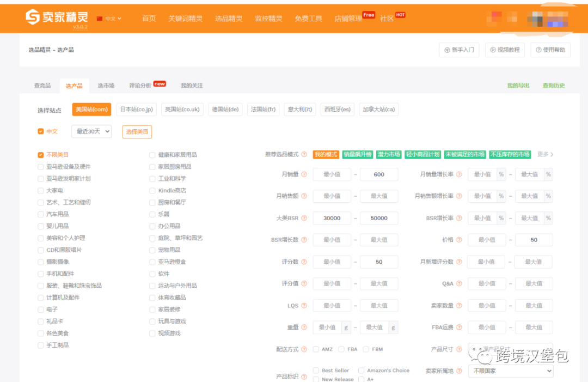Click the 选择类目 button
Viewport: 588px width, 382px height.
pyautogui.click(x=137, y=131)
